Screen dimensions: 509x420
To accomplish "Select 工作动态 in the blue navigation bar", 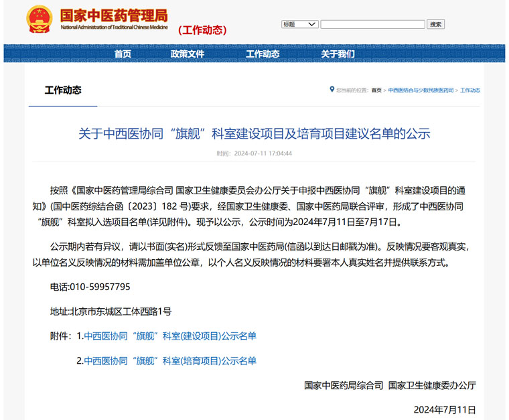I will (x=263, y=54).
